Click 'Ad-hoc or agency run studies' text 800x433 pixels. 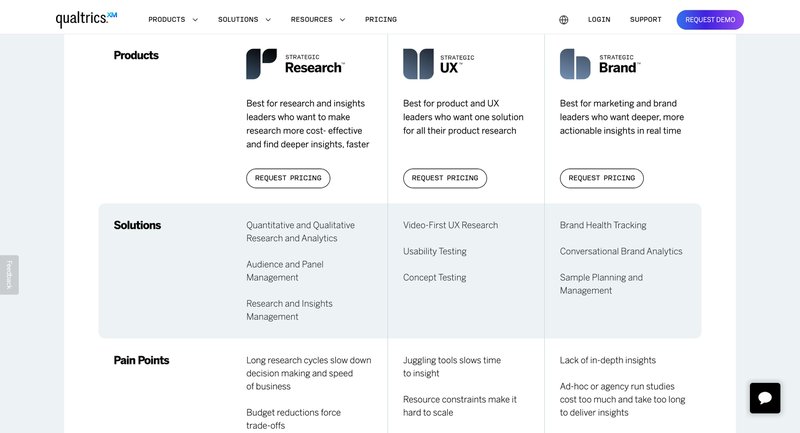click(617, 386)
